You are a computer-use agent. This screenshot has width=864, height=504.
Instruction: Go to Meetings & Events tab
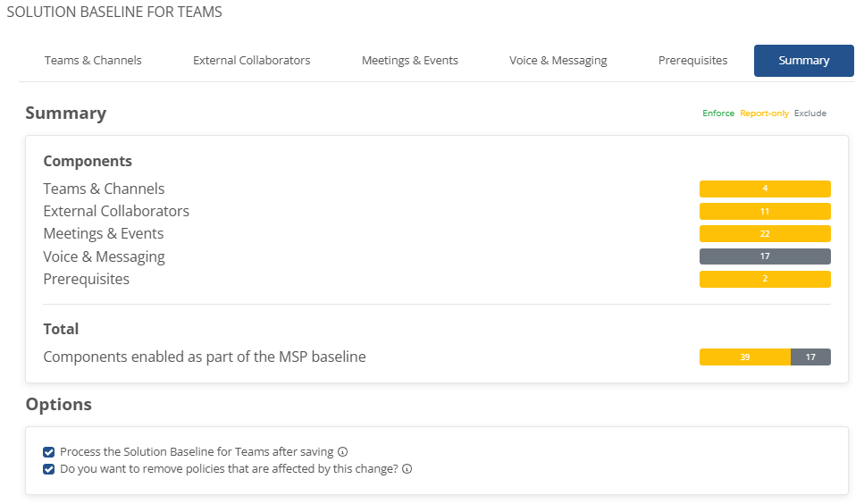pyautogui.click(x=410, y=61)
